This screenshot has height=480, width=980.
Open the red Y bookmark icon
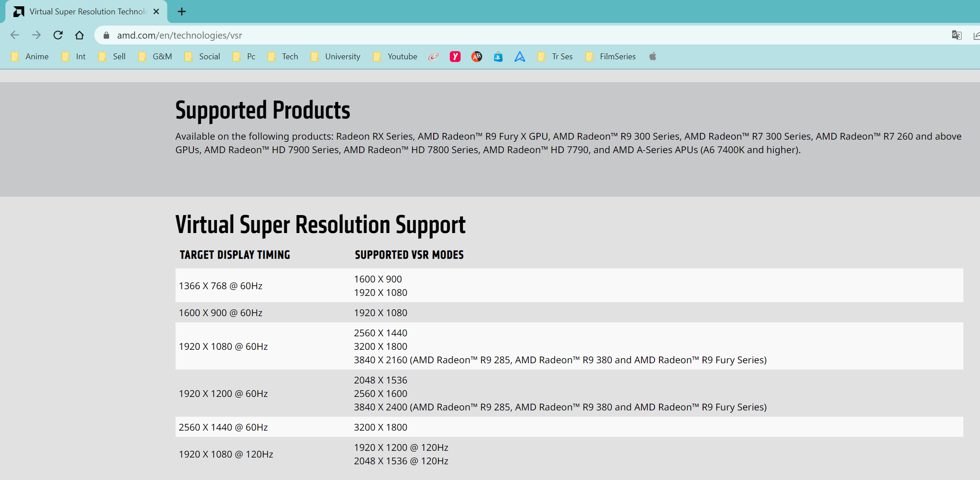455,57
